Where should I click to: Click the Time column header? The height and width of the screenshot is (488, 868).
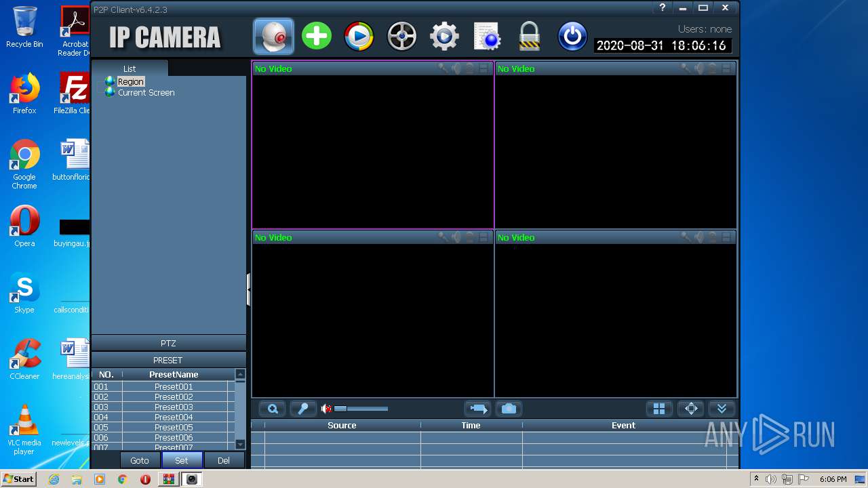pyautogui.click(x=471, y=426)
